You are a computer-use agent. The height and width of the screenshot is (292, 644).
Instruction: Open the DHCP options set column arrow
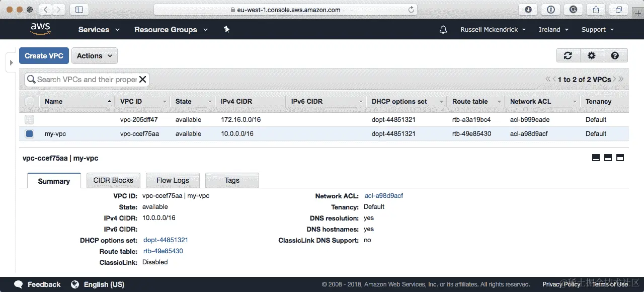click(x=441, y=102)
